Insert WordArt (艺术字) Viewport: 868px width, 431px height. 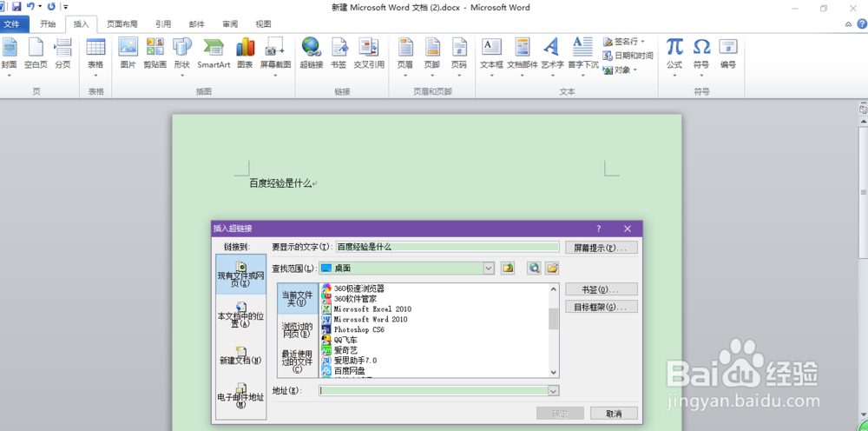[552, 56]
